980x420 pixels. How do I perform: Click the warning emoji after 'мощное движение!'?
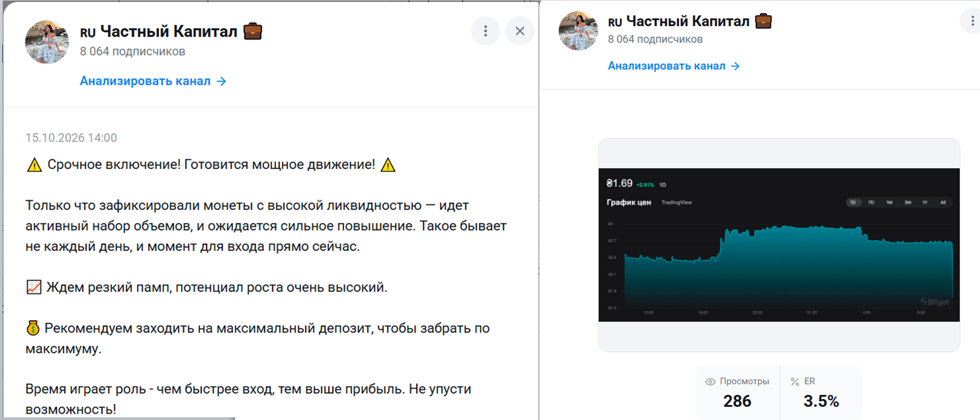388,165
